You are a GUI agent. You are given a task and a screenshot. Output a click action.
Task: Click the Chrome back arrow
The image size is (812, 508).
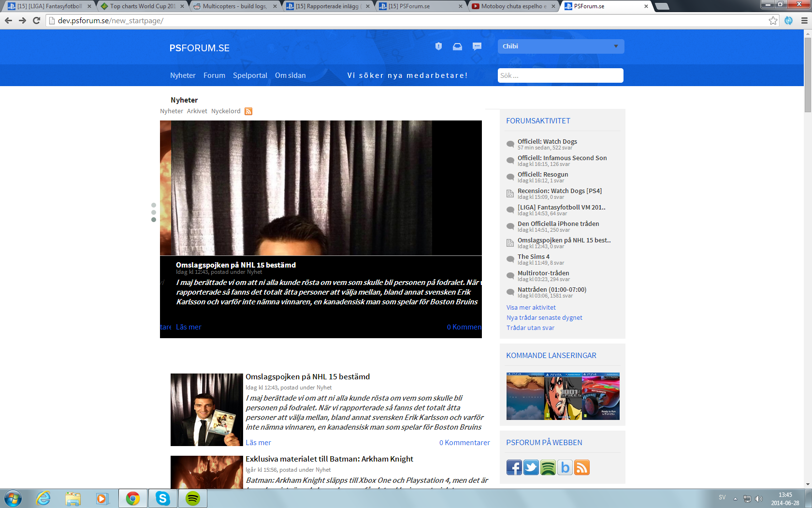[8, 20]
